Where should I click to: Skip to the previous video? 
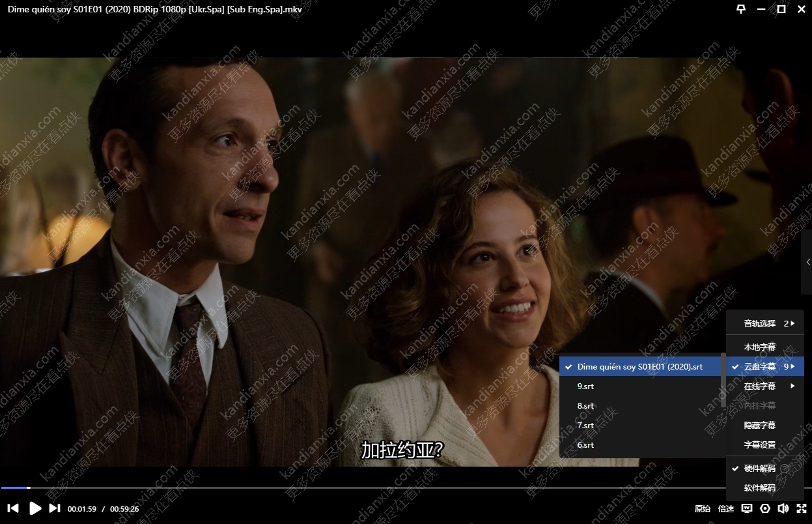(x=13, y=508)
